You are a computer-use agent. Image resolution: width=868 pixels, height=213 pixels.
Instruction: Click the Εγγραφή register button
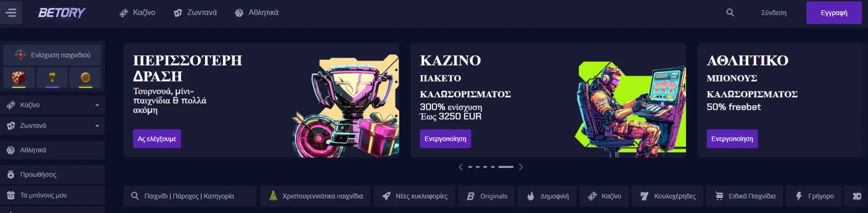pyautogui.click(x=834, y=13)
